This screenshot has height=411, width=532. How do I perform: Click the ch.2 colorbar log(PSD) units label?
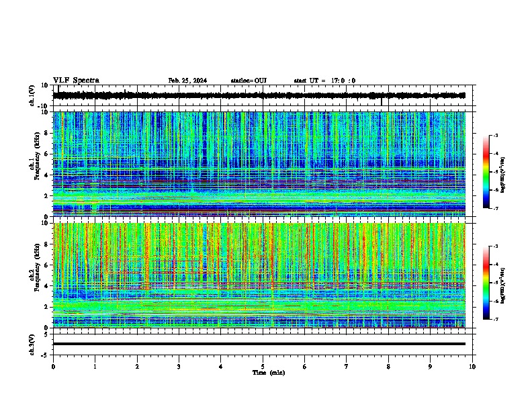pyautogui.click(x=503, y=286)
